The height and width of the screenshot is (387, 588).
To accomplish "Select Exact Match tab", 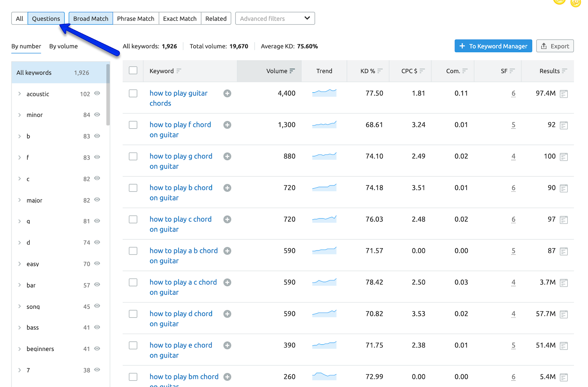I will [x=180, y=18].
